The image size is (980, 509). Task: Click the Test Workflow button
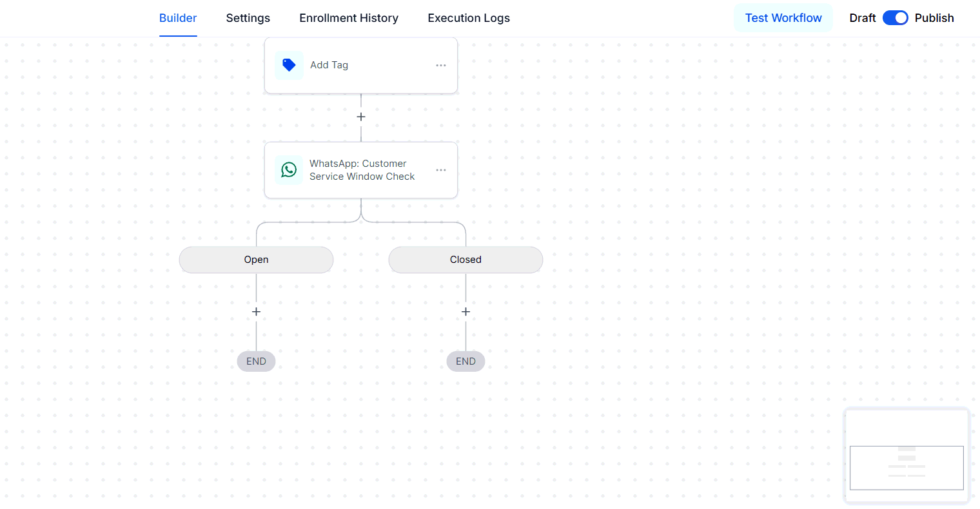coord(783,18)
